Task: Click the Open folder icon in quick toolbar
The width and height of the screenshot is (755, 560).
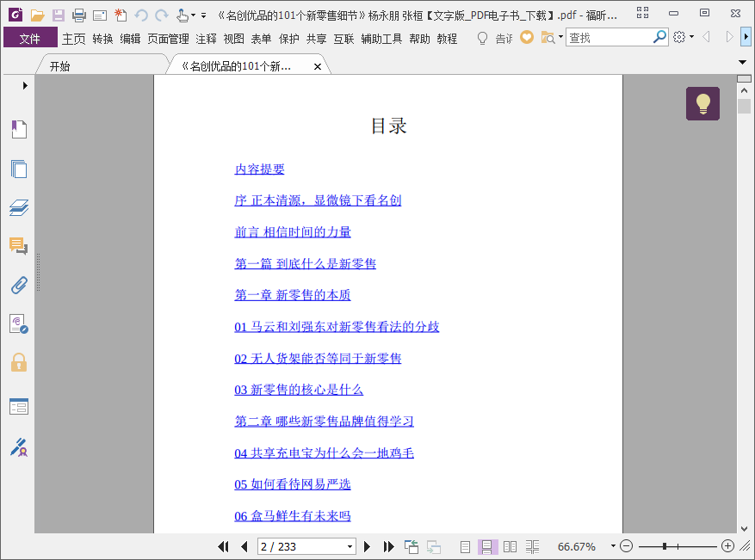Action: coord(37,15)
